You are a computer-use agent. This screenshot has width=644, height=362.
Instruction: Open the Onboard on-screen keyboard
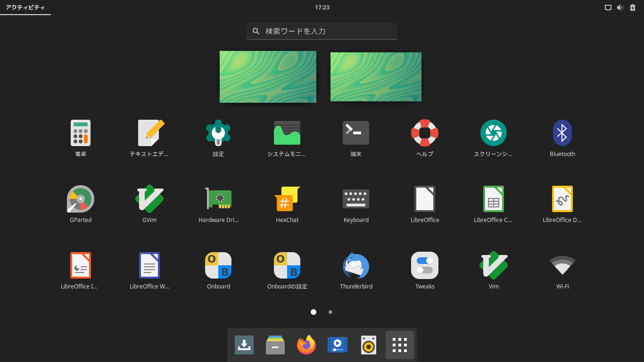(218, 265)
